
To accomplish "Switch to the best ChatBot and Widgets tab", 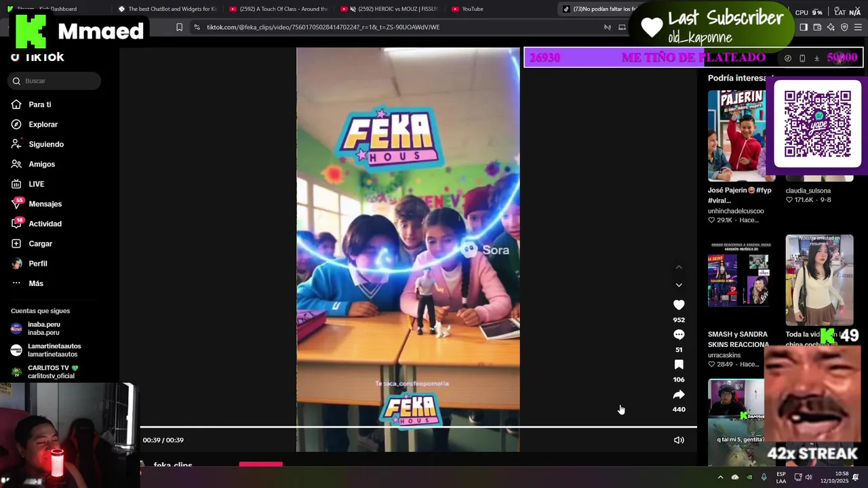I will (167, 9).
